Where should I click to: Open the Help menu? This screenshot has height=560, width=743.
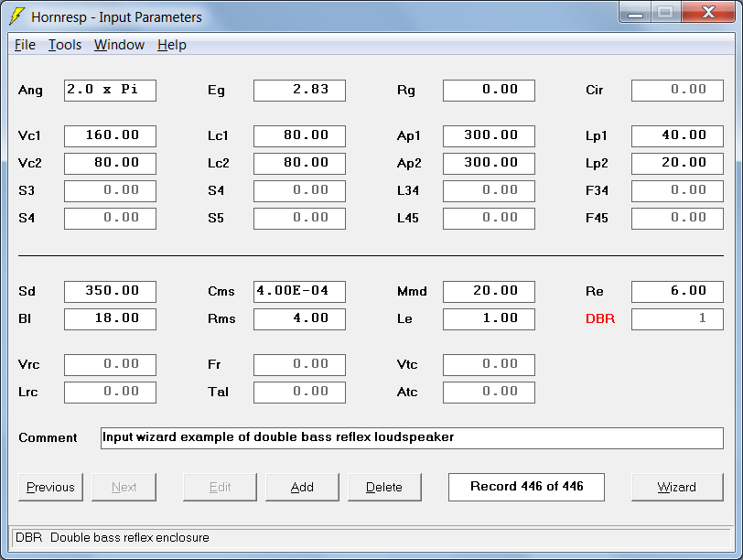pyautogui.click(x=171, y=45)
